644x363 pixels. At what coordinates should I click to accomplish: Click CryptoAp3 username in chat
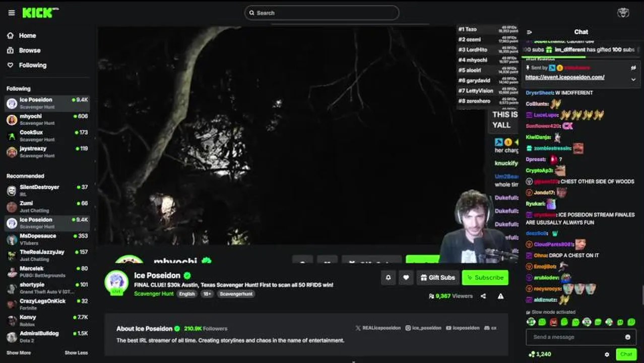539,170
